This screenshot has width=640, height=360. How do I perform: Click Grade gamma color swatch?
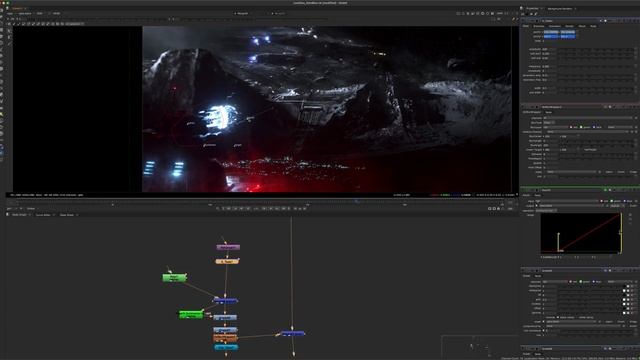point(625,313)
